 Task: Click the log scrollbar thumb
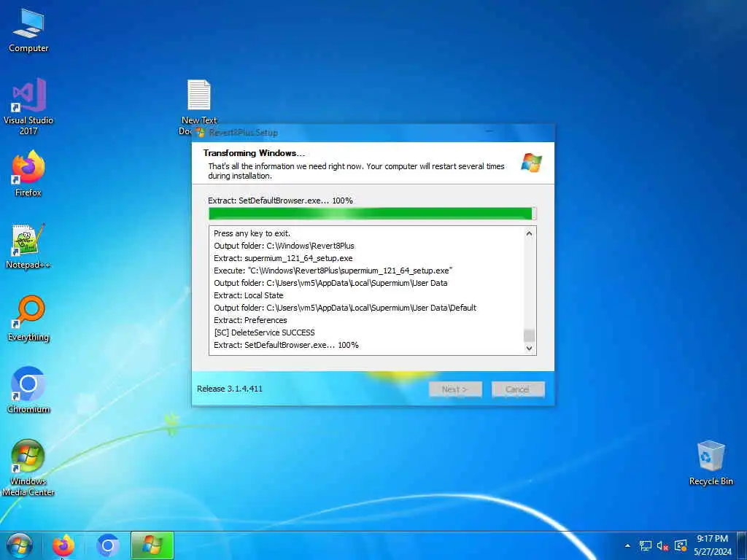tap(529, 335)
